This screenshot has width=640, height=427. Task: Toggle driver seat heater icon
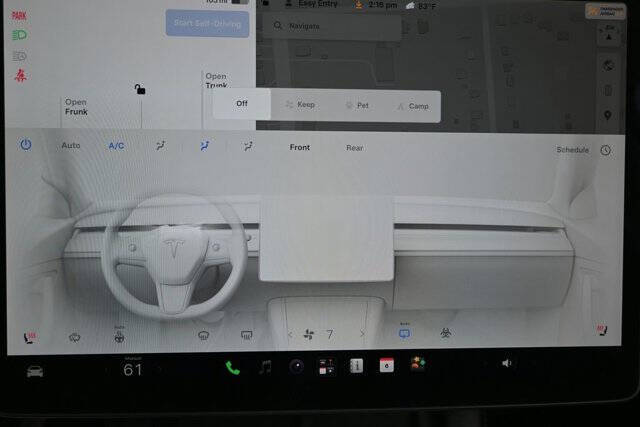(29, 337)
